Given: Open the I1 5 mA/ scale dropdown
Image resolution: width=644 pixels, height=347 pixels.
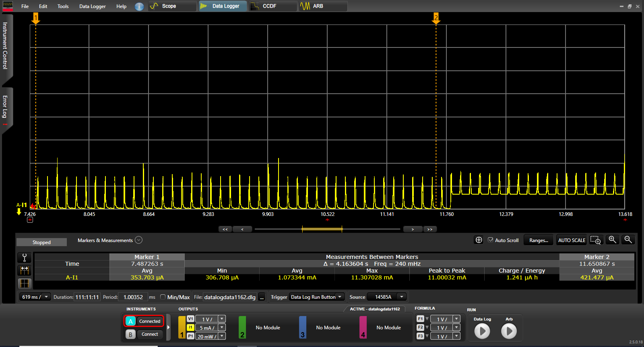Looking at the screenshot, I should click(222, 327).
